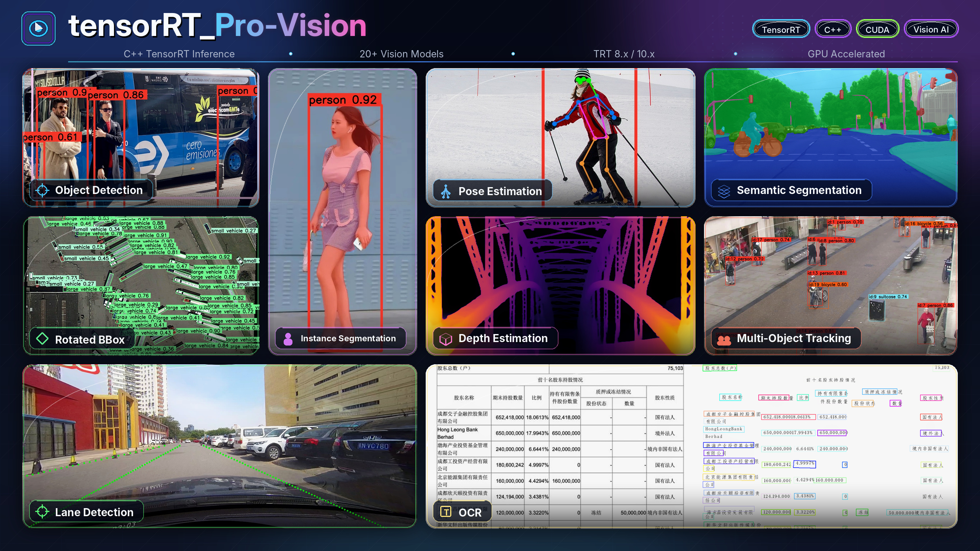This screenshot has width=980, height=551.
Task: Click the 'id:12 person 0.70' tracking label
Action: 745,259
